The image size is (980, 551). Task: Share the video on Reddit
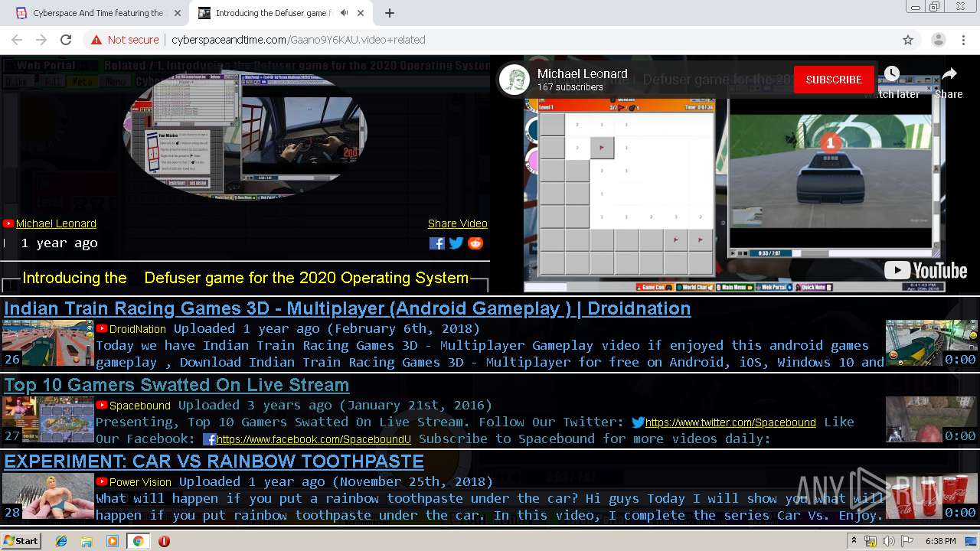(475, 243)
